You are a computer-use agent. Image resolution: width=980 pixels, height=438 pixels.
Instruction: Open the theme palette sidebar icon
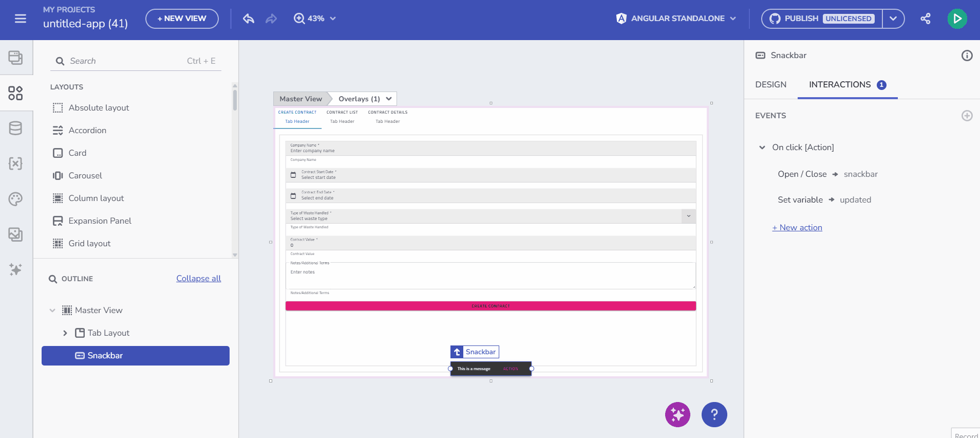click(15, 199)
